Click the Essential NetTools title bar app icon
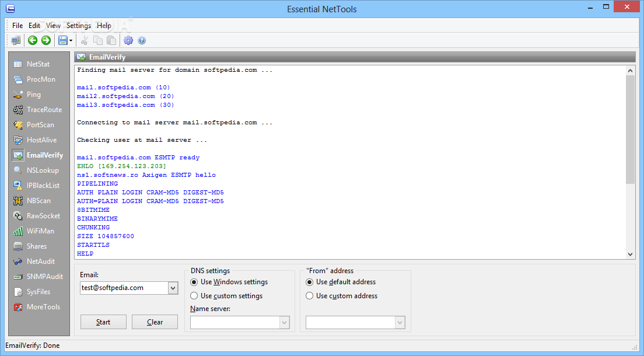Image resolution: width=644 pixels, height=356 pixels. [10, 8]
